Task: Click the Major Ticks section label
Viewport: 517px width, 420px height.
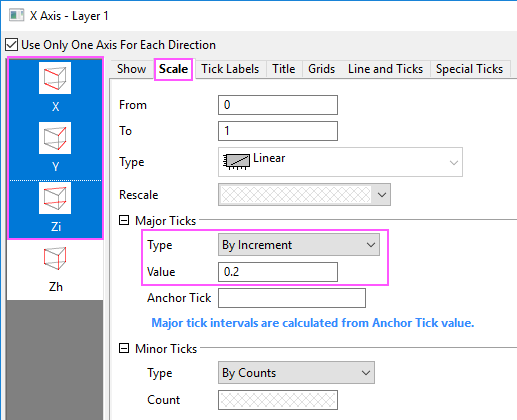Action: point(165,221)
